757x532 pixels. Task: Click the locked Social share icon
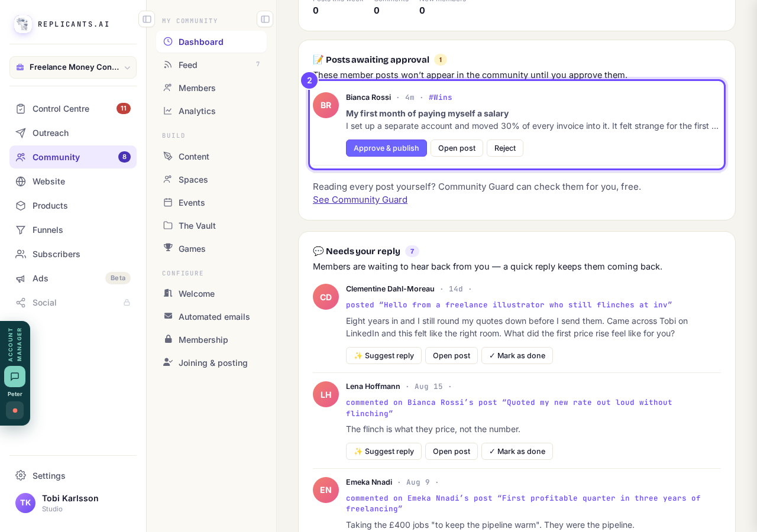[21, 303]
